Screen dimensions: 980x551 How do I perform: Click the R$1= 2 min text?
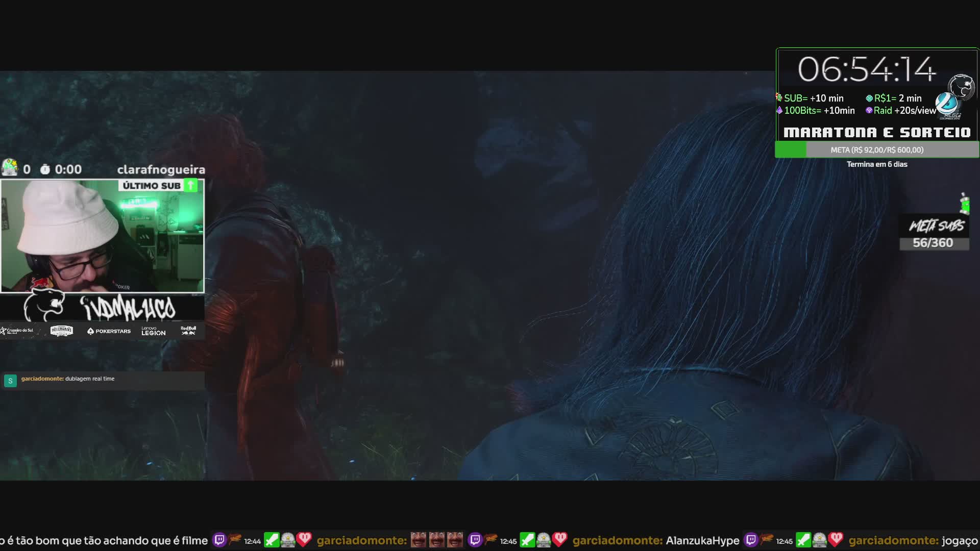pos(898,98)
